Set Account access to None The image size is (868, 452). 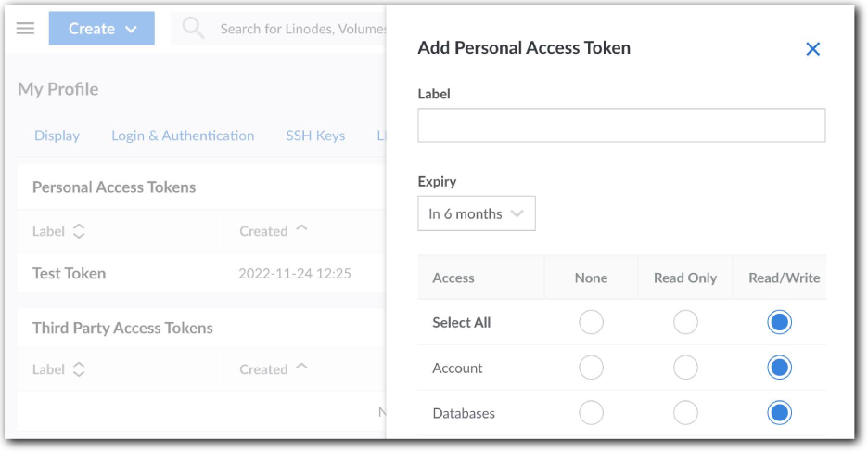591,368
